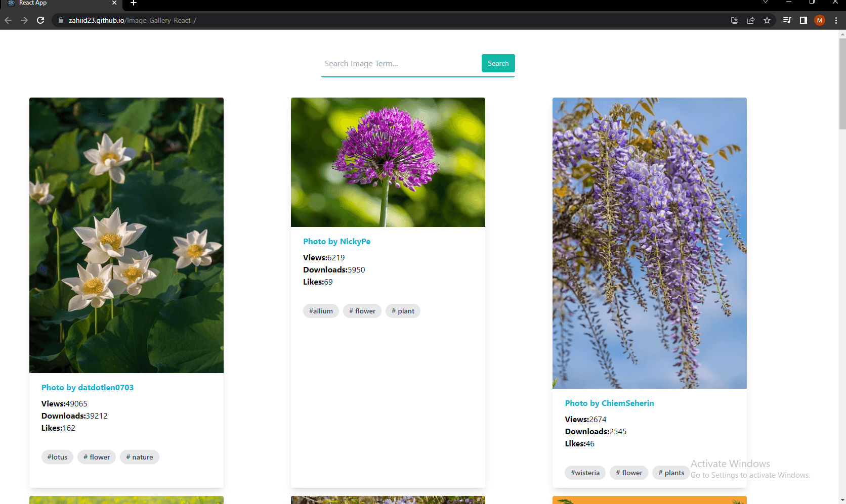Screen dimensions: 846x504
Task: Open a new browser tab
Action: (x=134, y=3)
